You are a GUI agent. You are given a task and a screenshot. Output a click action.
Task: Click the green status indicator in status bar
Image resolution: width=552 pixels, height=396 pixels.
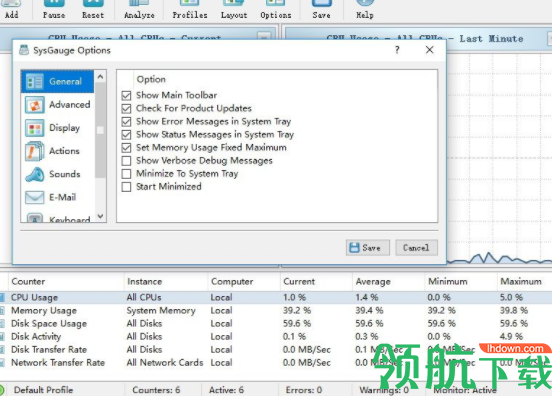click(1, 390)
